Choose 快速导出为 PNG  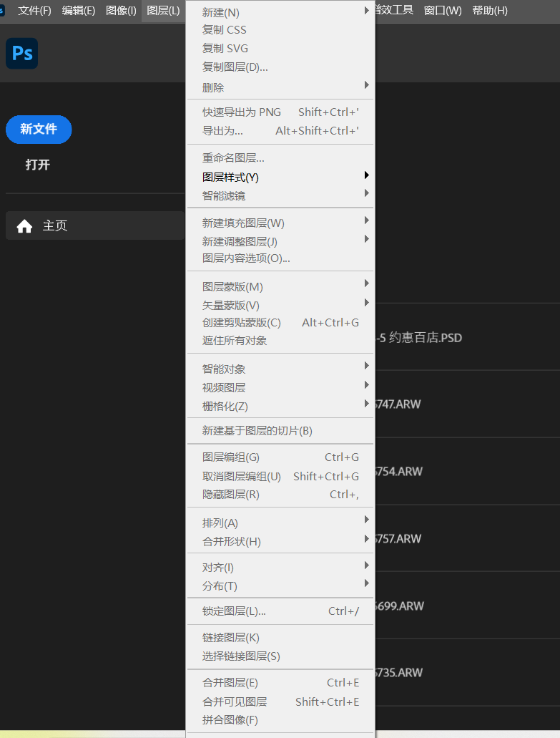(280, 112)
